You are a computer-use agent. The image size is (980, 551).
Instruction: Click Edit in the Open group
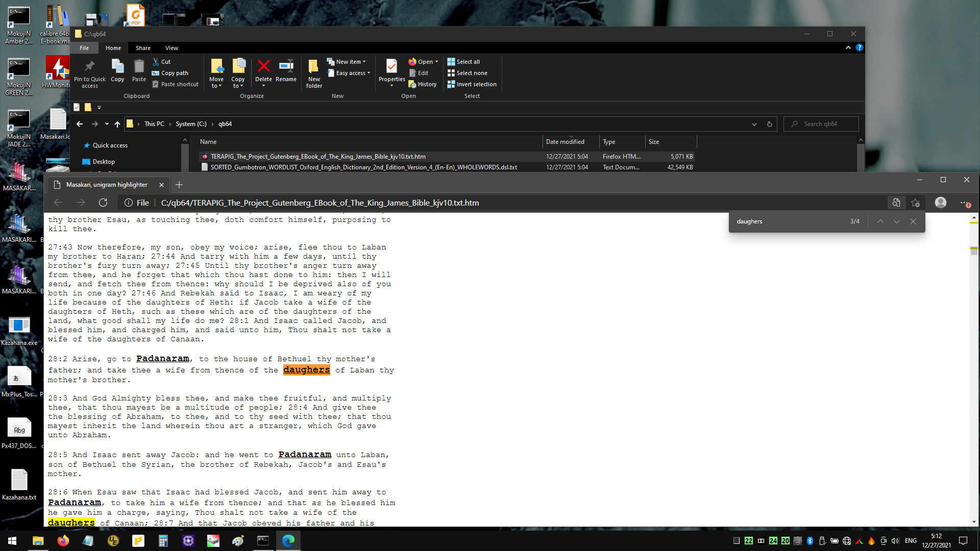point(419,73)
